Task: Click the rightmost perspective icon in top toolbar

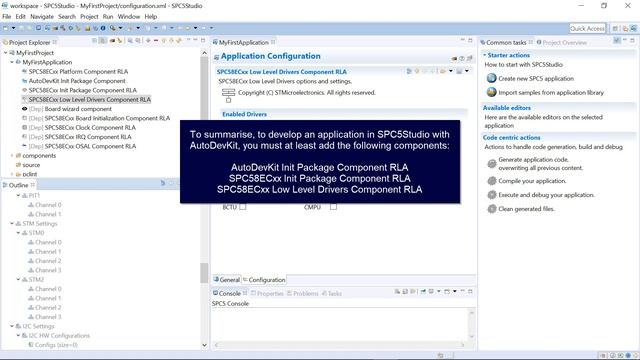Action: (633, 28)
